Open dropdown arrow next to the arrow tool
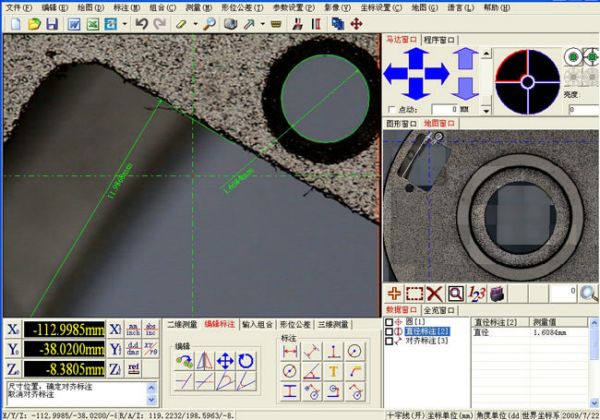The image size is (600, 420). pos(262,22)
